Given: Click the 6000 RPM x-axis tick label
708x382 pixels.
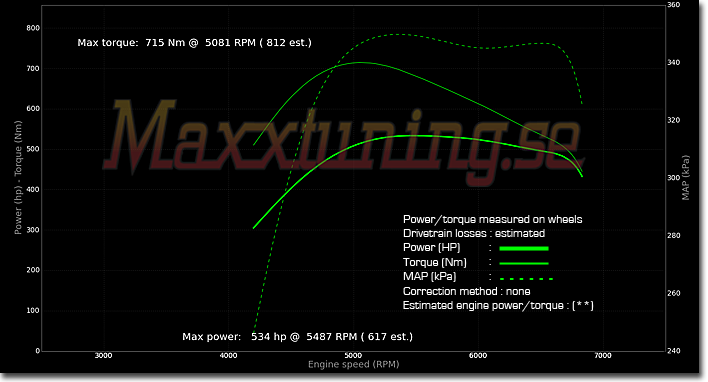Looking at the screenshot, I should pos(478,356).
